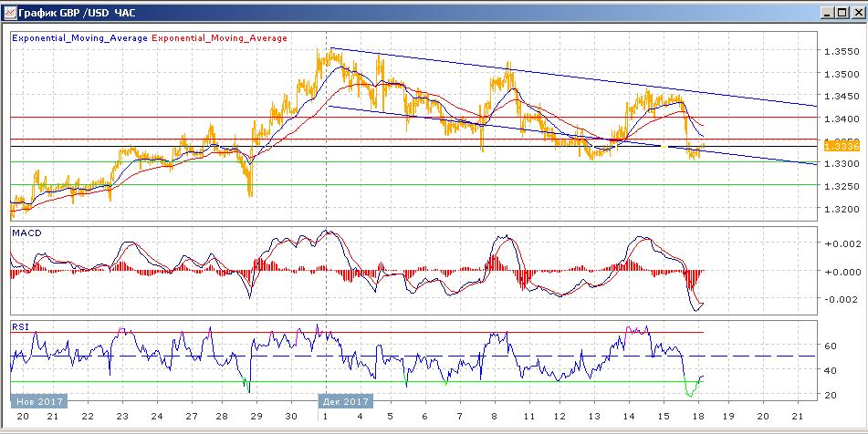Click the 1.3200 price axis label
This screenshot has width=868, height=434.
click(840, 208)
